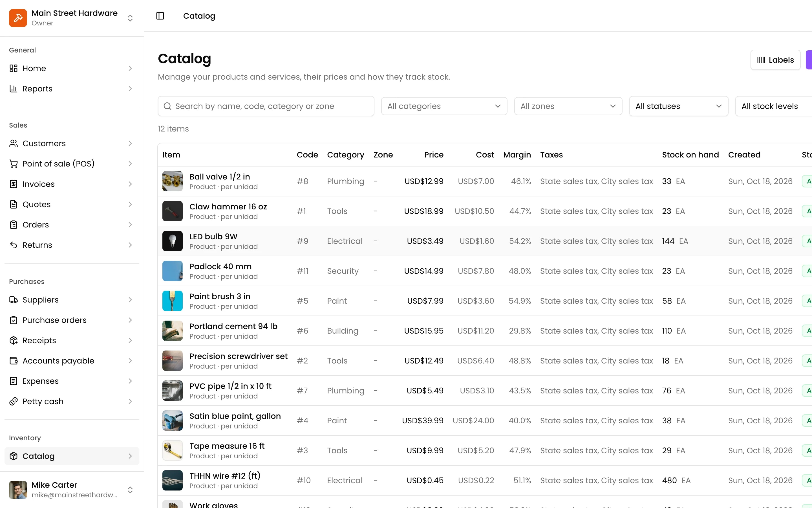This screenshot has width=812, height=508.
Task: Click price USD$15.95 for Portland cement
Action: pos(423,331)
